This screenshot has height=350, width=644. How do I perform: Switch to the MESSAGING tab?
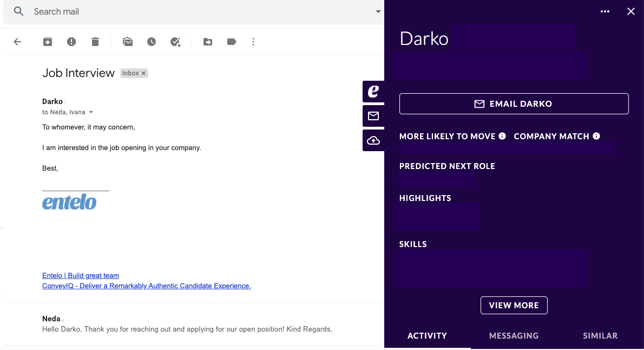514,335
